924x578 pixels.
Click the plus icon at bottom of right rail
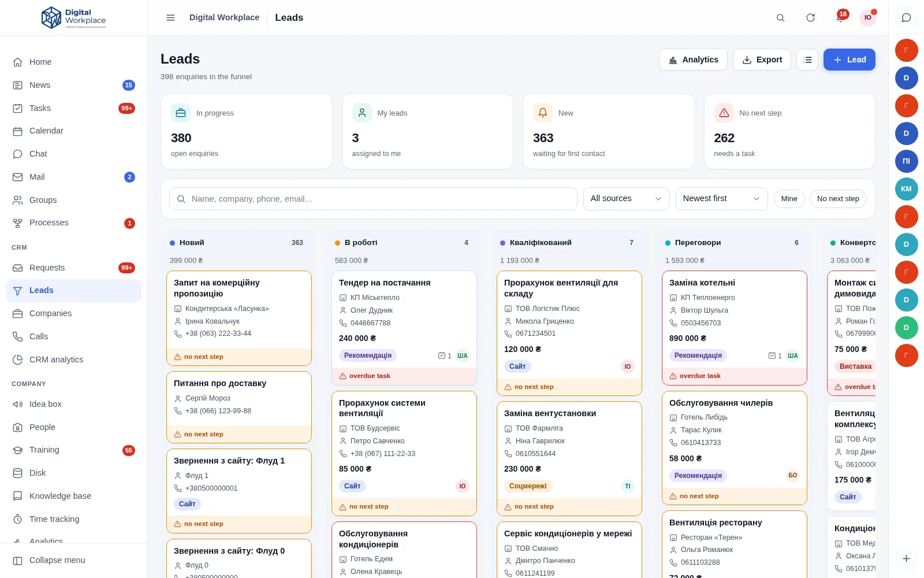906,558
